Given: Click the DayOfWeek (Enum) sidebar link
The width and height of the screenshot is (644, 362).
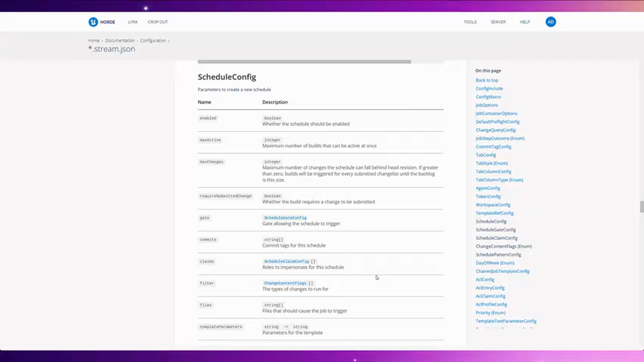Looking at the screenshot, I should (495, 262).
